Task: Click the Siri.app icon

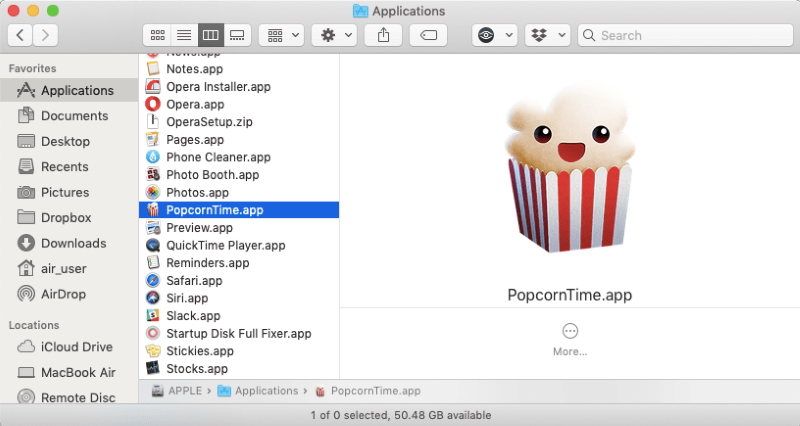Action: [153, 298]
